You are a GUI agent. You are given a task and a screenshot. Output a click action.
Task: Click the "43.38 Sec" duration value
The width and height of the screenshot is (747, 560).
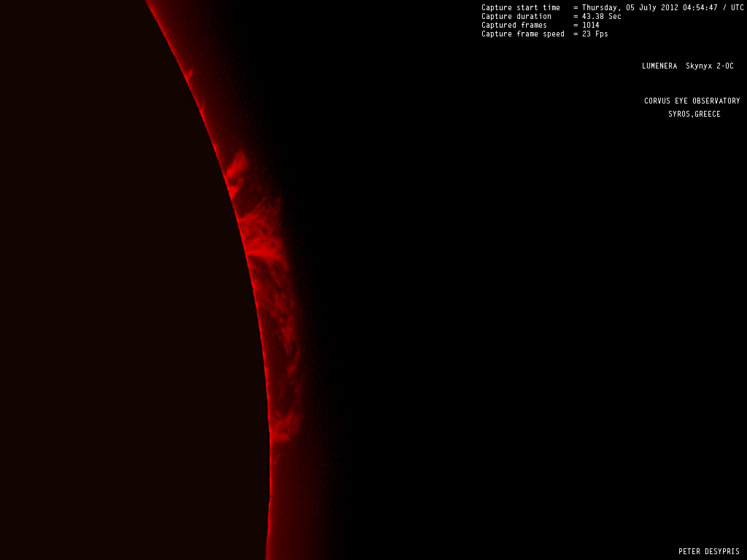click(x=601, y=16)
